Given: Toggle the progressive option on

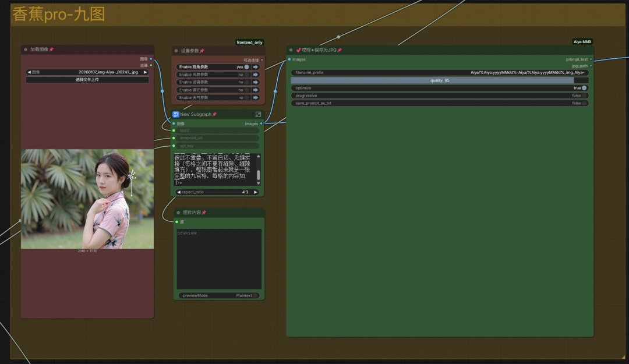Looking at the screenshot, I should point(584,96).
